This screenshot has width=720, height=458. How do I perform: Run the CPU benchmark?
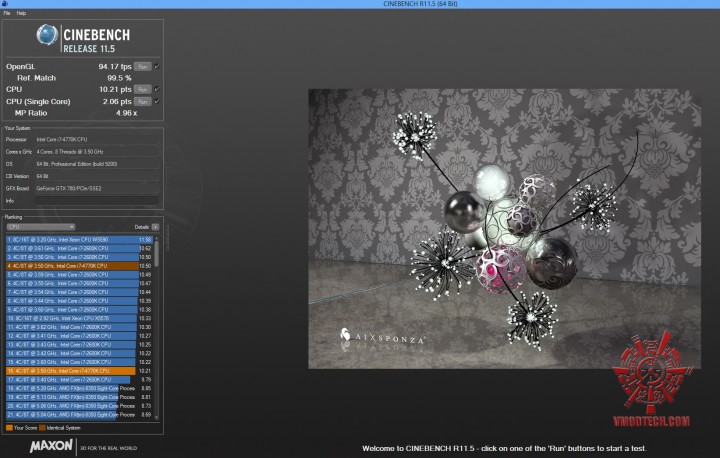tap(142, 89)
